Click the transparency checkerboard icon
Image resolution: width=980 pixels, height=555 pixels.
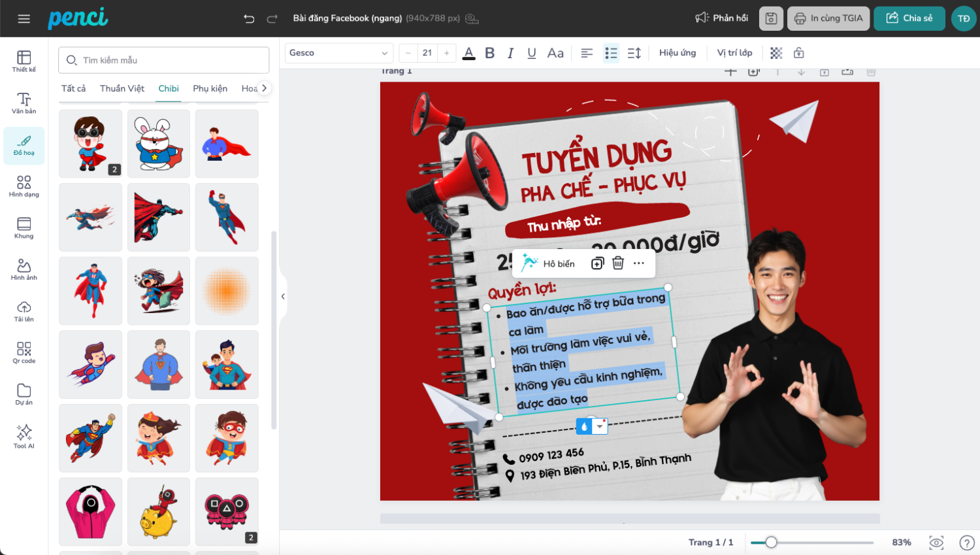(x=776, y=53)
